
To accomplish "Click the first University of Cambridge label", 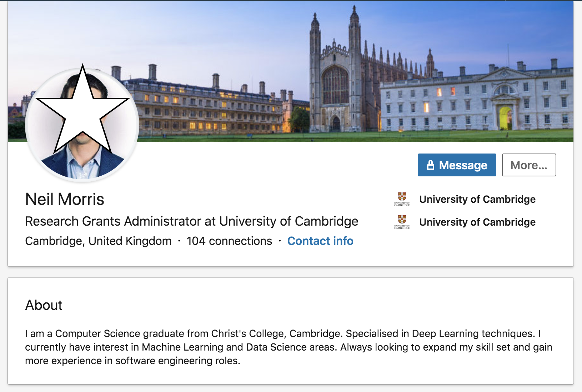I will 477,199.
